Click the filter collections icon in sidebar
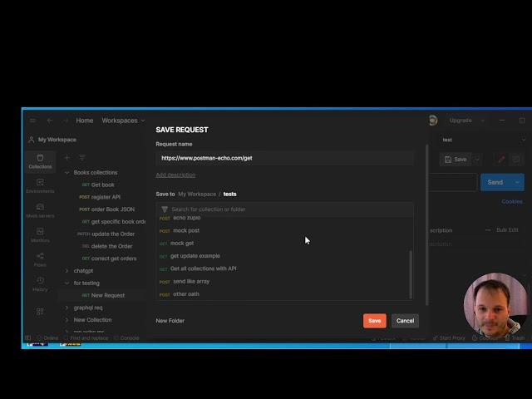This screenshot has width=532, height=399. (82, 157)
